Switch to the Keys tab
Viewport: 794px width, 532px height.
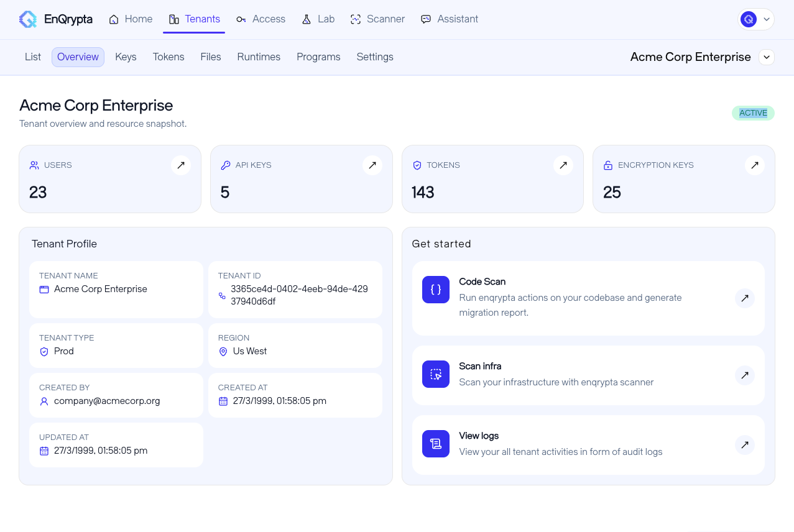click(x=126, y=57)
